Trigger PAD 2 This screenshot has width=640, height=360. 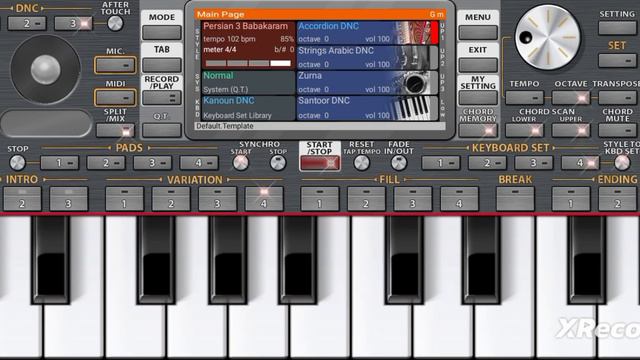pyautogui.click(x=106, y=163)
